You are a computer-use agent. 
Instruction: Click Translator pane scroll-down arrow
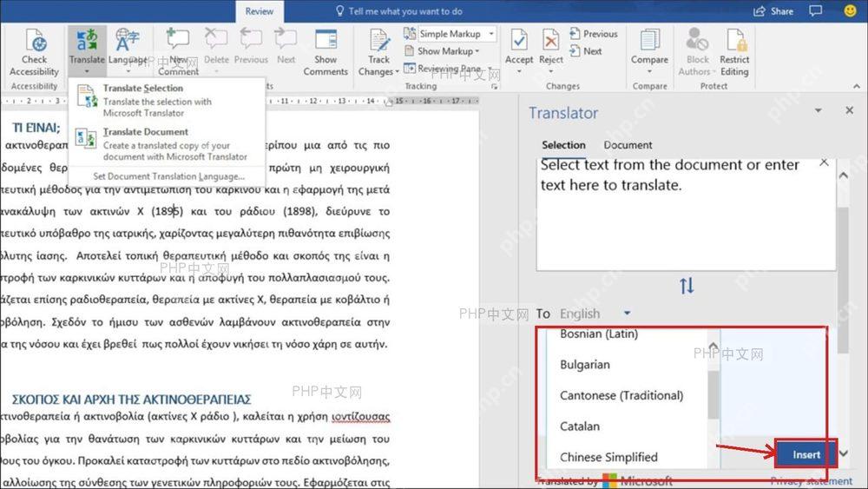pyautogui.click(x=843, y=453)
